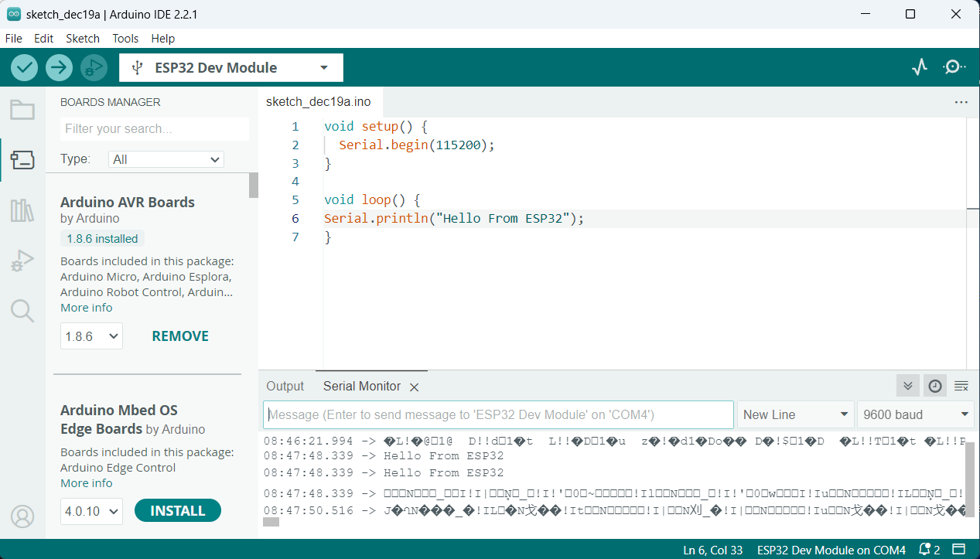Click the account profile icon
Image resolution: width=980 pixels, height=559 pixels.
(x=22, y=516)
